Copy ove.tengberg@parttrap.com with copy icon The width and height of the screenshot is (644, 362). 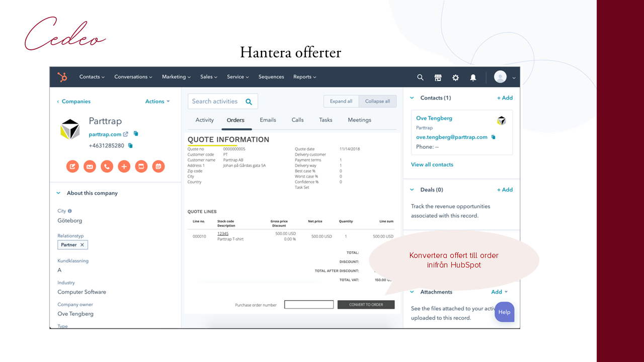494,137
